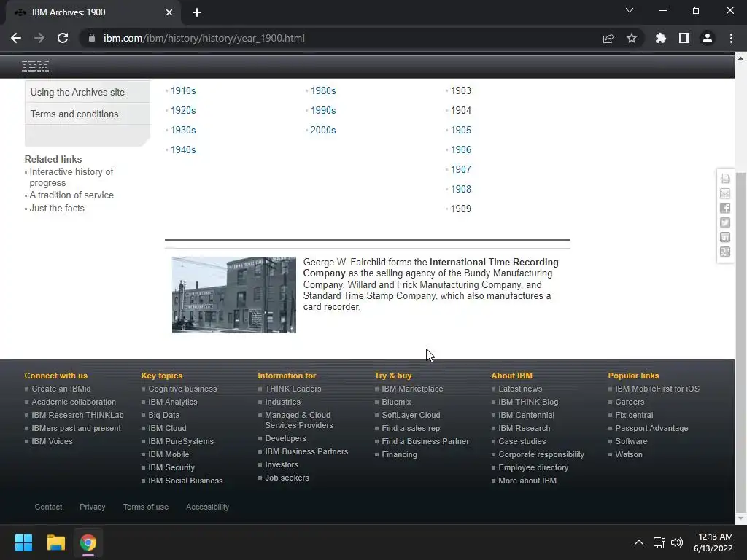Open Watson footer link

628,454
